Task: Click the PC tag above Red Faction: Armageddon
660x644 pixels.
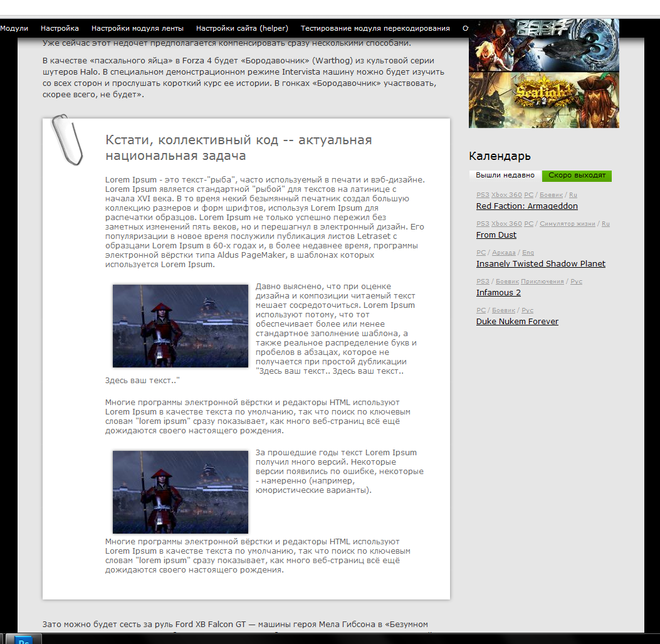Action: 528,195
